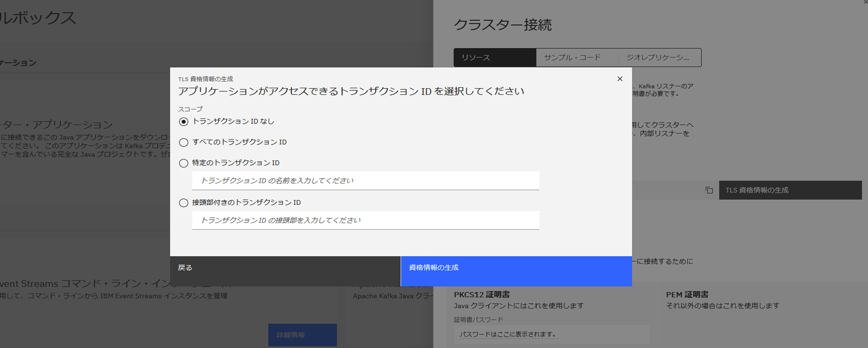The image size is (868, 348).
Task: Focus the transaction ID prefix input field
Action: pos(365,220)
